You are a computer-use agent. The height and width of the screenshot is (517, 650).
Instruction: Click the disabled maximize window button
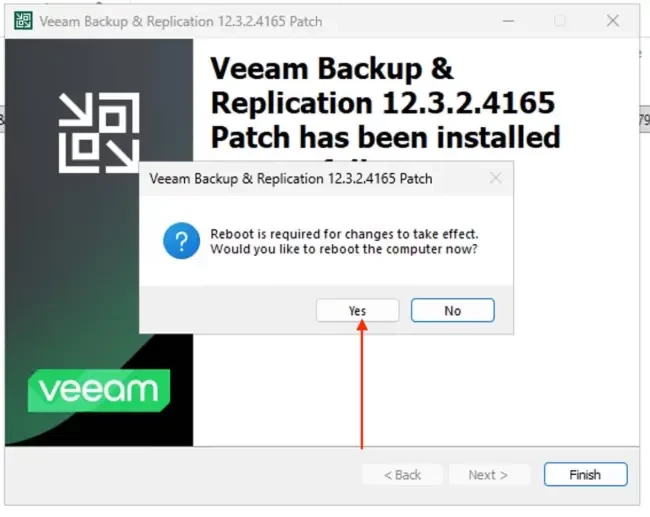560,21
